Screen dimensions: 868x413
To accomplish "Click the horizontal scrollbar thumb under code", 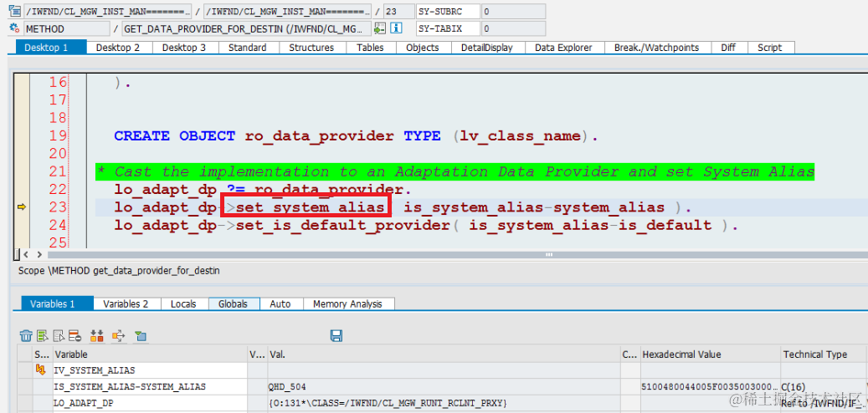I will click(x=548, y=255).
